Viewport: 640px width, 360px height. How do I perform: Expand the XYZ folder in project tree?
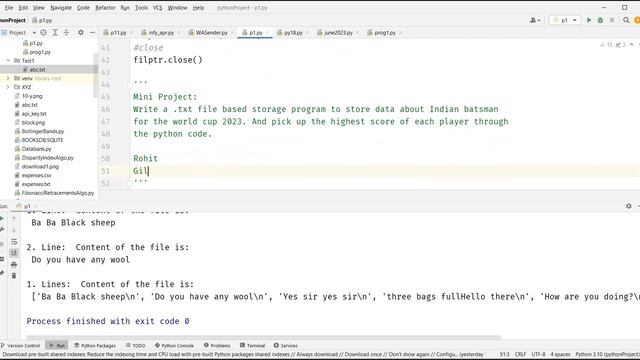pyautogui.click(x=8, y=87)
